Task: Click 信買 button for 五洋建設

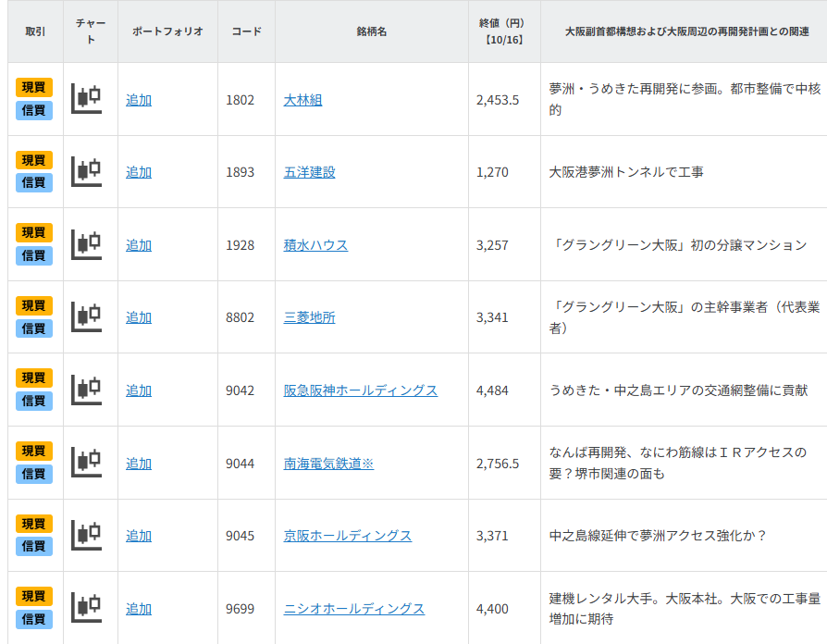Action: [34, 183]
